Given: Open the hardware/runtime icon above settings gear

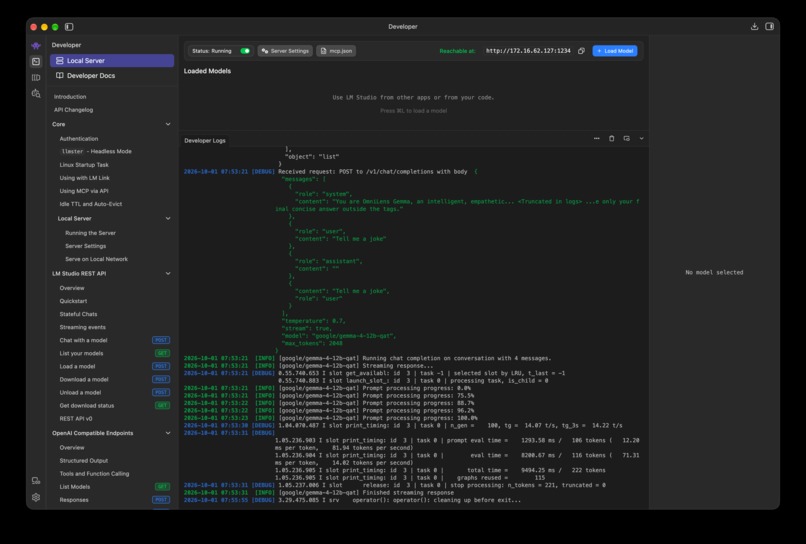Looking at the screenshot, I should point(36,481).
